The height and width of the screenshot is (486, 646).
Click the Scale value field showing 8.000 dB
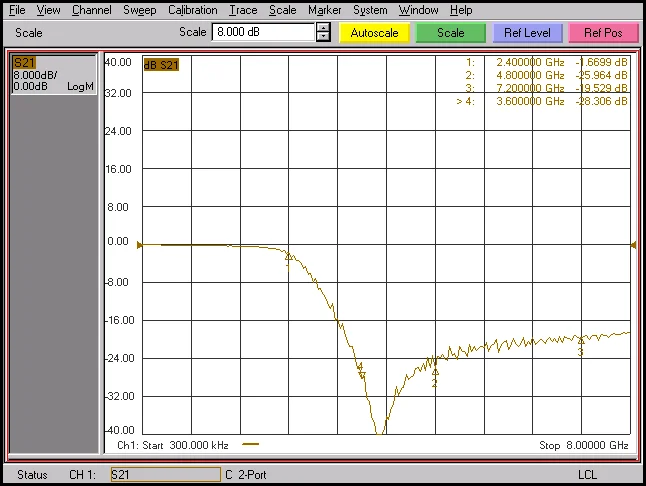[263, 32]
